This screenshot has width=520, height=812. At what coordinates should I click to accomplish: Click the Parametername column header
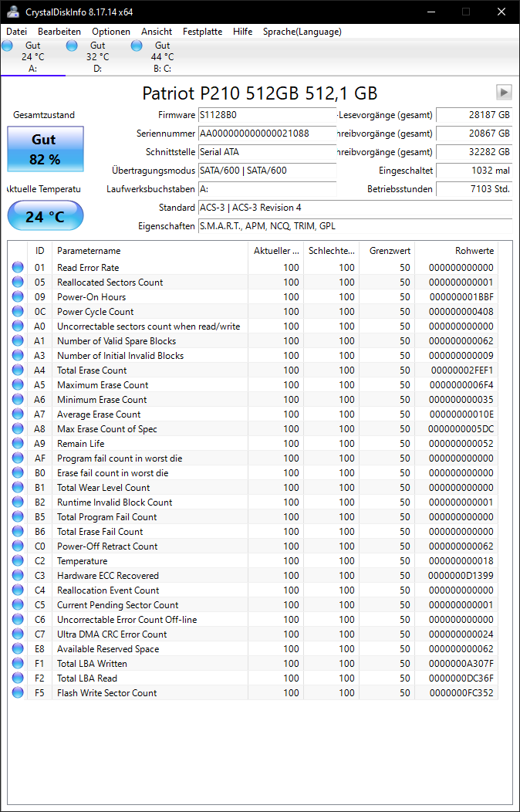150,251
